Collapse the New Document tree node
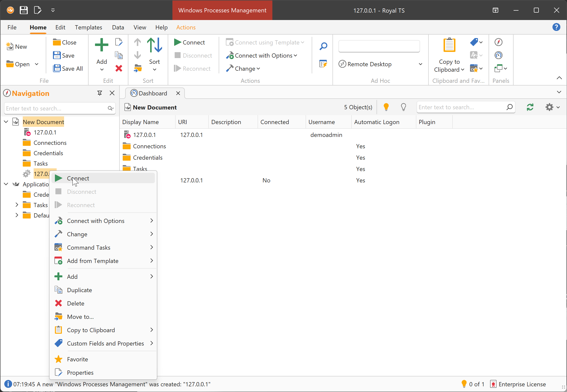567x392 pixels. [x=6, y=122]
